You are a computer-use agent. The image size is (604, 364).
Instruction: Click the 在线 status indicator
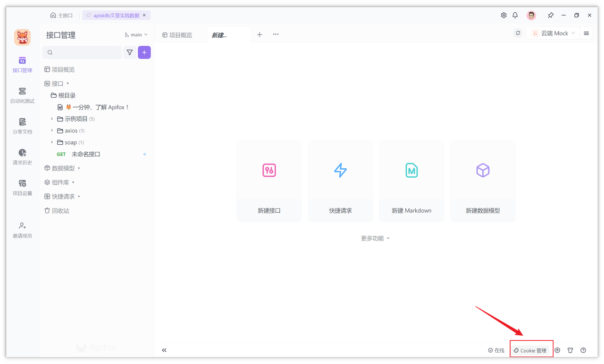tap(496, 350)
